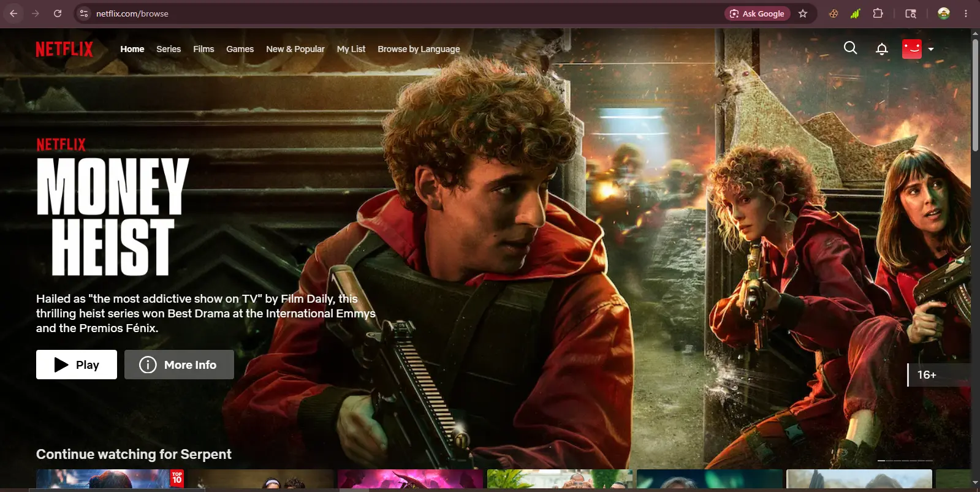Open Netflix search with the magnifier icon

[850, 48]
